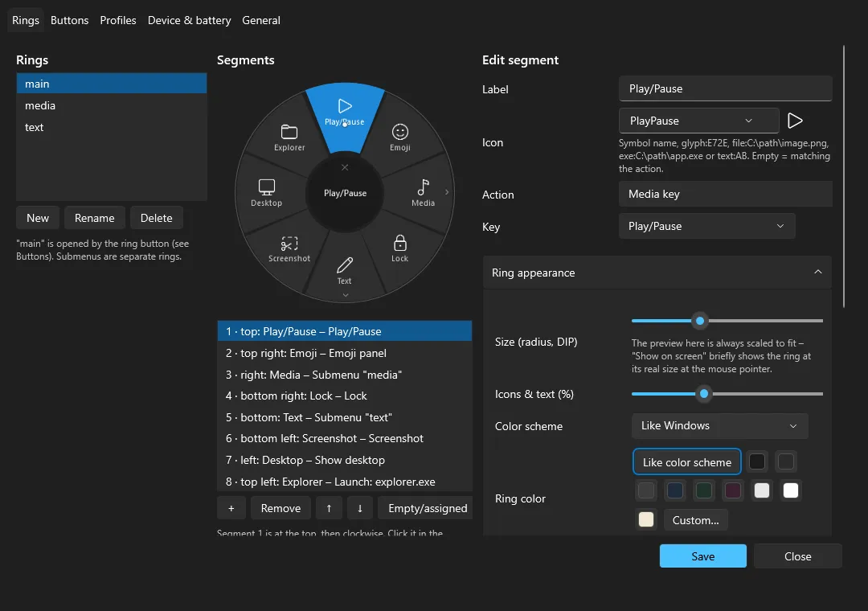This screenshot has width=868, height=611.
Task: Open the Device & battery tab
Action: (x=190, y=20)
